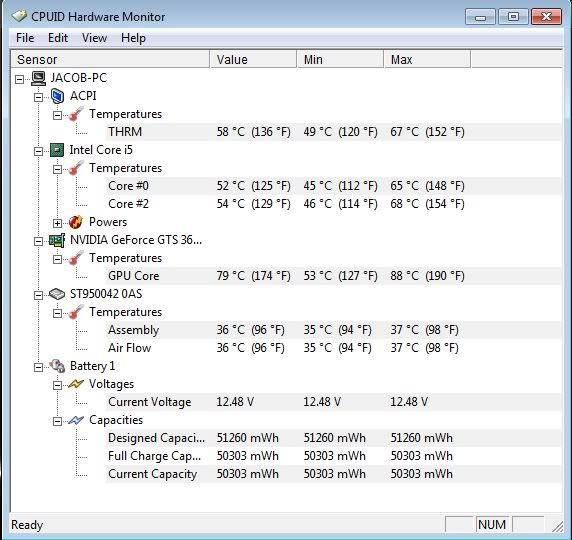Collapse ST950042 0AS Temperatures branch

pyautogui.click(x=57, y=313)
